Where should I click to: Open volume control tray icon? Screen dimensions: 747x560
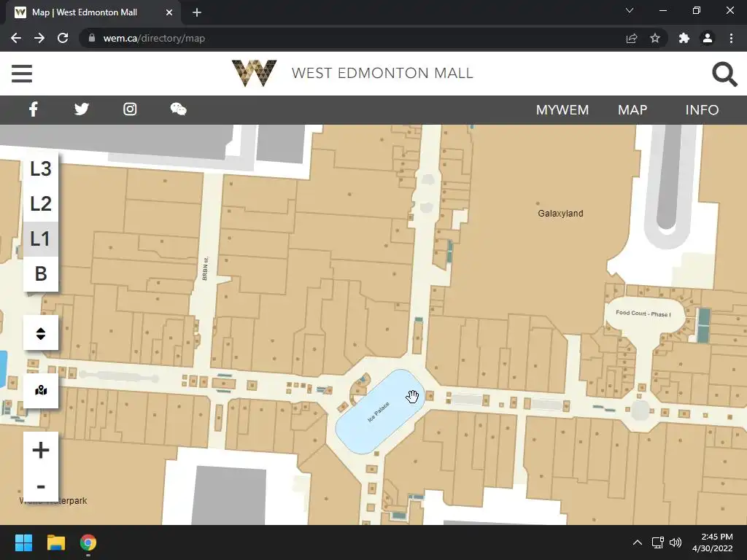676,542
